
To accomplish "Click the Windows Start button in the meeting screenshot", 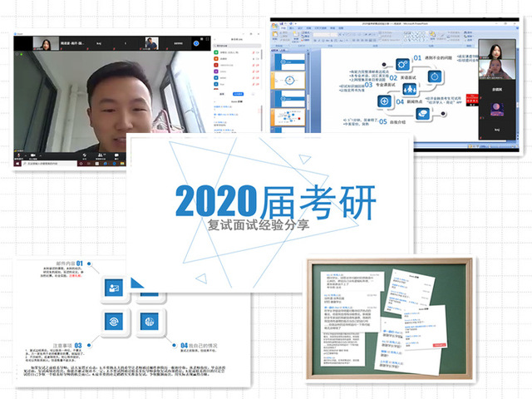I will [17, 165].
